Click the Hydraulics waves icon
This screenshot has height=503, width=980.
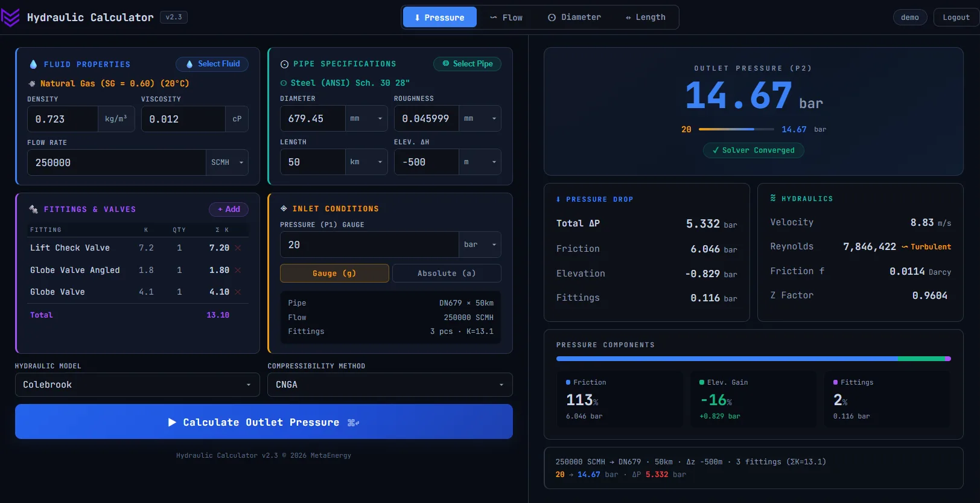tap(773, 198)
